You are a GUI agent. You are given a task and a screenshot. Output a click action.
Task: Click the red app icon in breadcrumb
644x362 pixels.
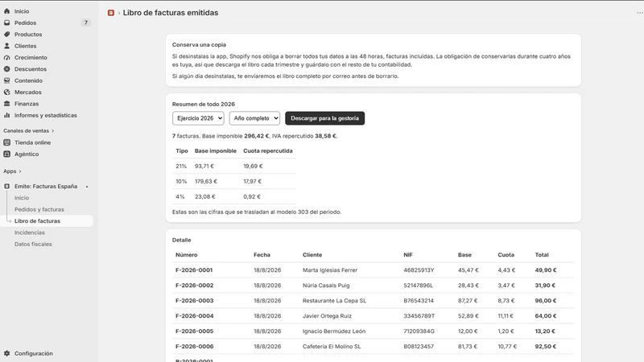point(111,13)
